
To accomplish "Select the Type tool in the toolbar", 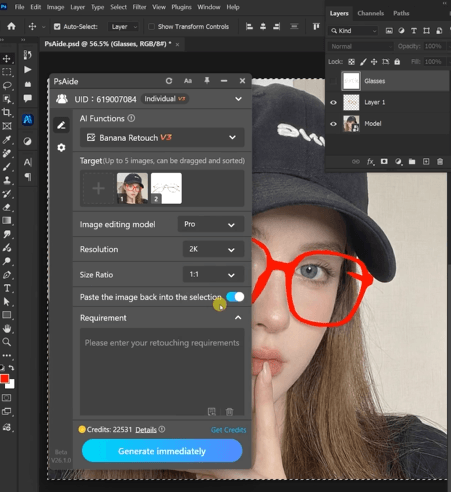I will pos(7,288).
